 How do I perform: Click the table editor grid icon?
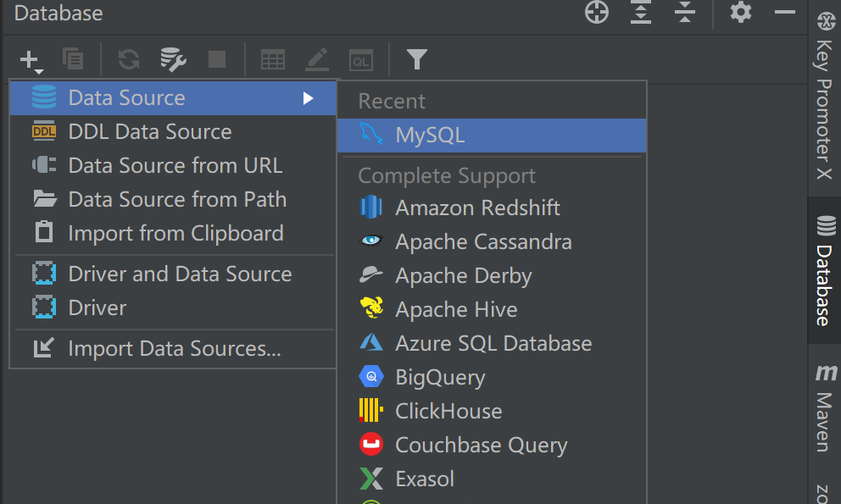[272, 59]
